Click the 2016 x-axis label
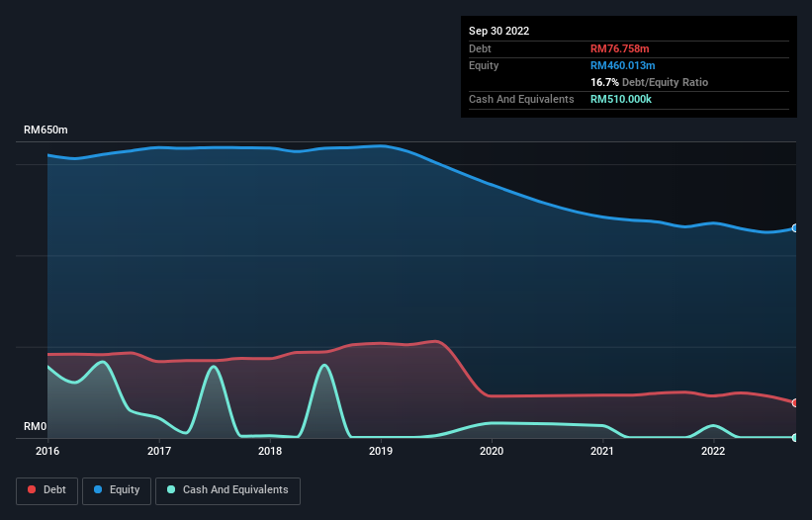Screen dimensions: 812x520 click(47, 451)
